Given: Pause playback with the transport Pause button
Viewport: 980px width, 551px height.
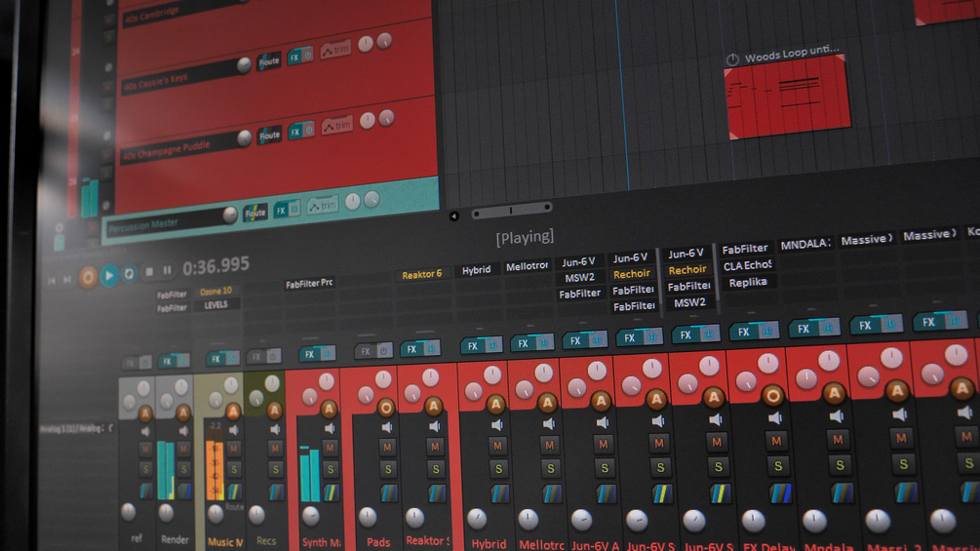Looking at the screenshot, I should coord(167,270).
